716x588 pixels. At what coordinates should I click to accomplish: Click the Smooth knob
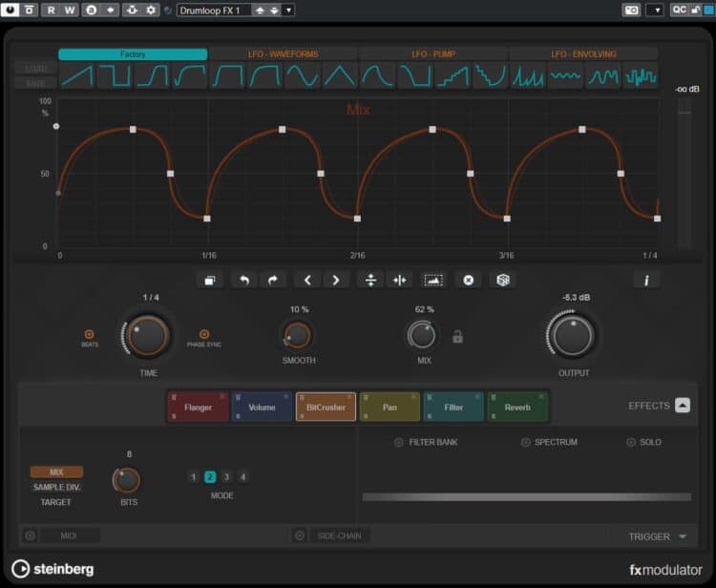click(298, 335)
